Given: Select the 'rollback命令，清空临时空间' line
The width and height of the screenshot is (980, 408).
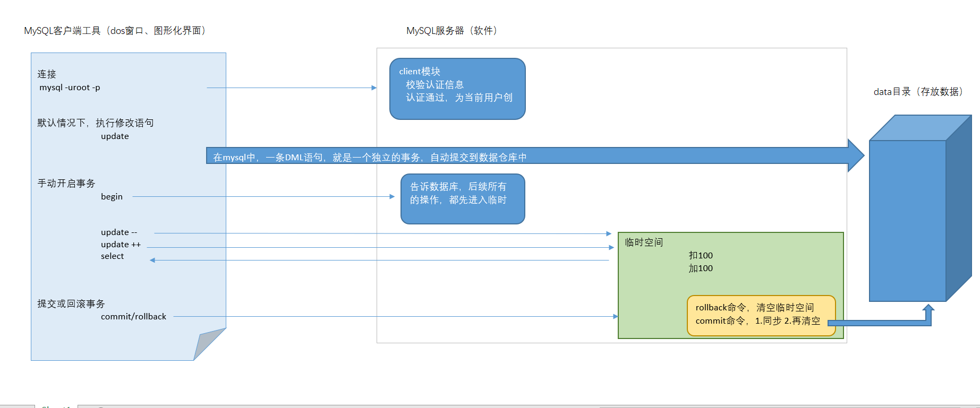Looking at the screenshot, I should (x=755, y=308).
